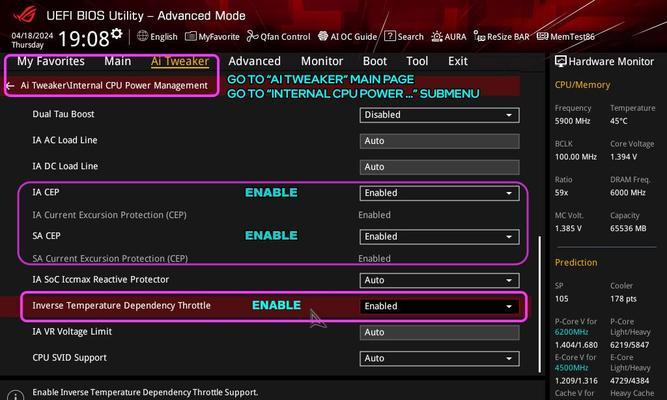Click the IA VR Voltage Limit field
This screenshot has width=667, height=400.
439,332
